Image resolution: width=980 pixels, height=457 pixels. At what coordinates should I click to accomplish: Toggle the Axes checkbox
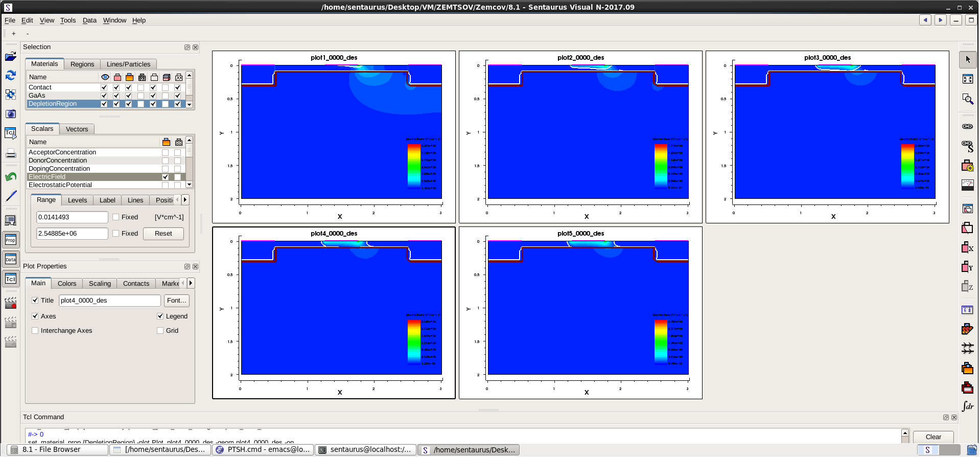(35, 316)
